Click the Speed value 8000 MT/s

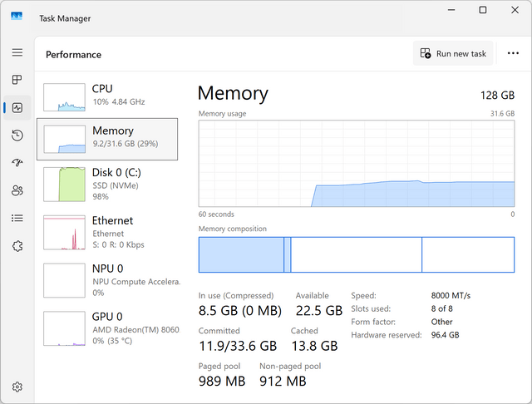coord(451,295)
